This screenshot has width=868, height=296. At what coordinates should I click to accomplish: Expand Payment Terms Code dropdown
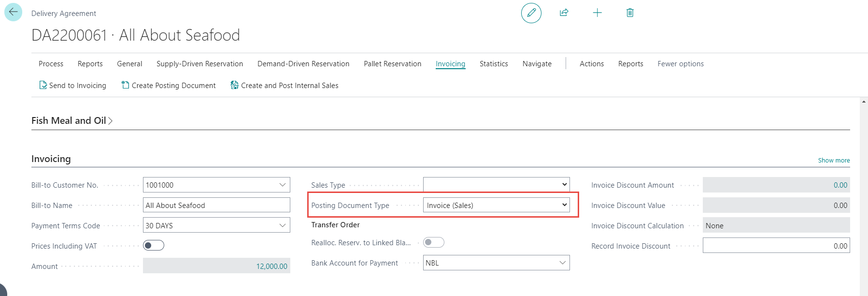pos(282,225)
